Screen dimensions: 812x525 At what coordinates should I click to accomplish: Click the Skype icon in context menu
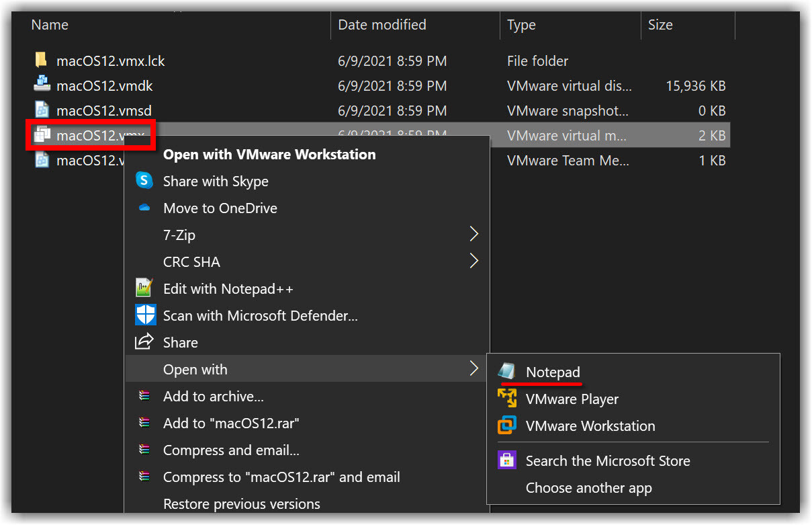click(144, 181)
